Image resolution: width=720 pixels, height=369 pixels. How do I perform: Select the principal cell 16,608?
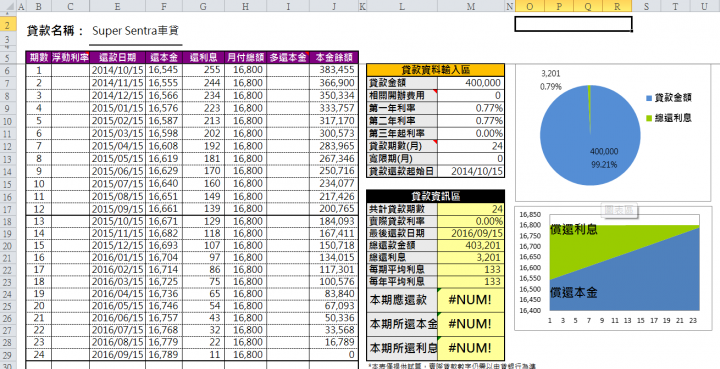pyautogui.click(x=164, y=146)
